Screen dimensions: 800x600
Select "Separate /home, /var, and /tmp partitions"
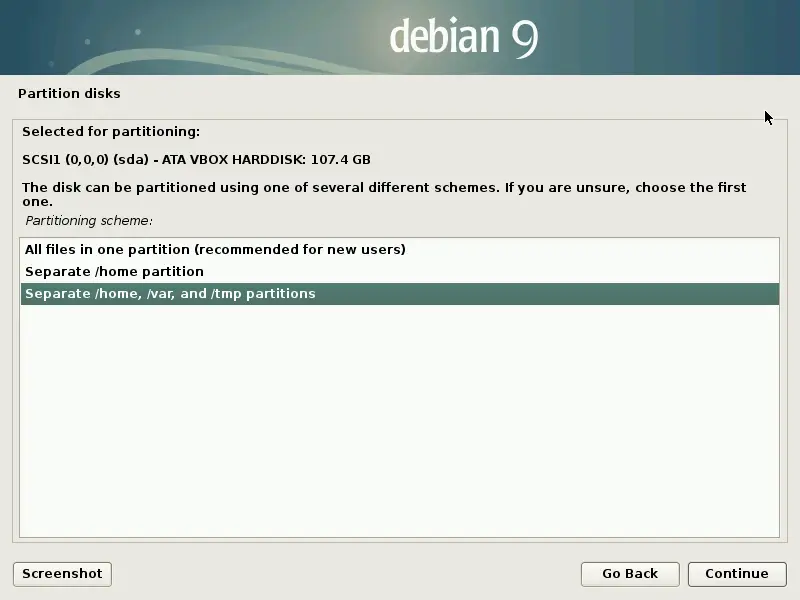pos(399,294)
